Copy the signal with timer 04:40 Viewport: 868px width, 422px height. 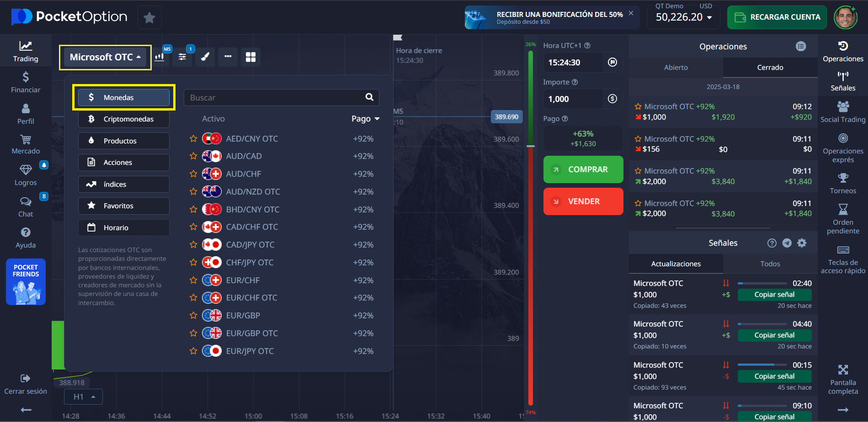click(x=774, y=335)
